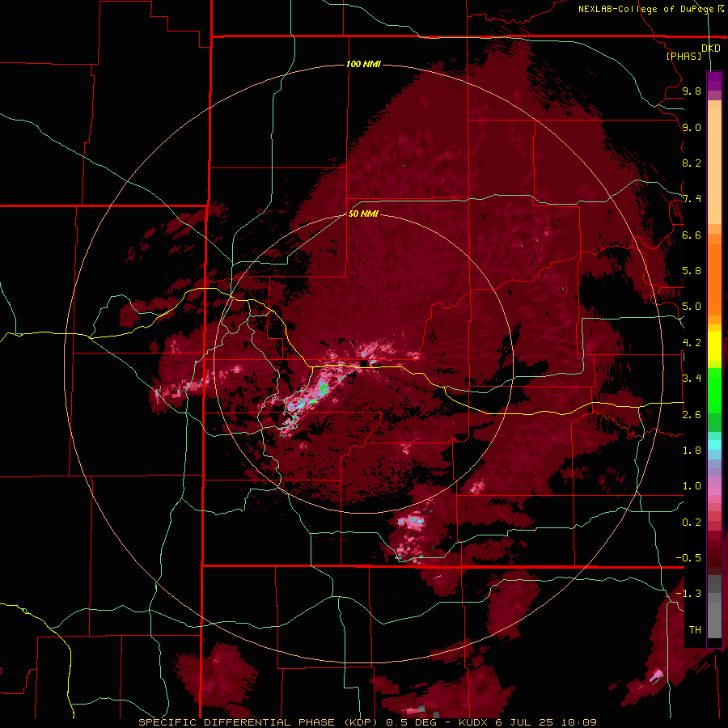This screenshot has height=728, width=728.
Task: Click the [PHAS] legend heading
Action: click(684, 56)
